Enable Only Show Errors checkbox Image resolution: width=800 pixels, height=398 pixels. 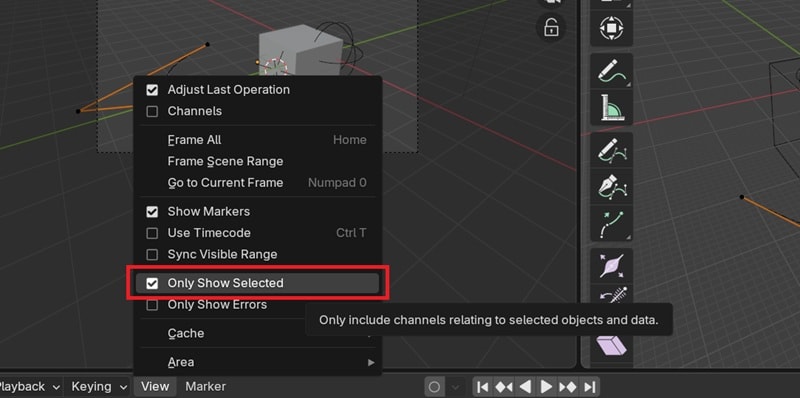pos(152,305)
